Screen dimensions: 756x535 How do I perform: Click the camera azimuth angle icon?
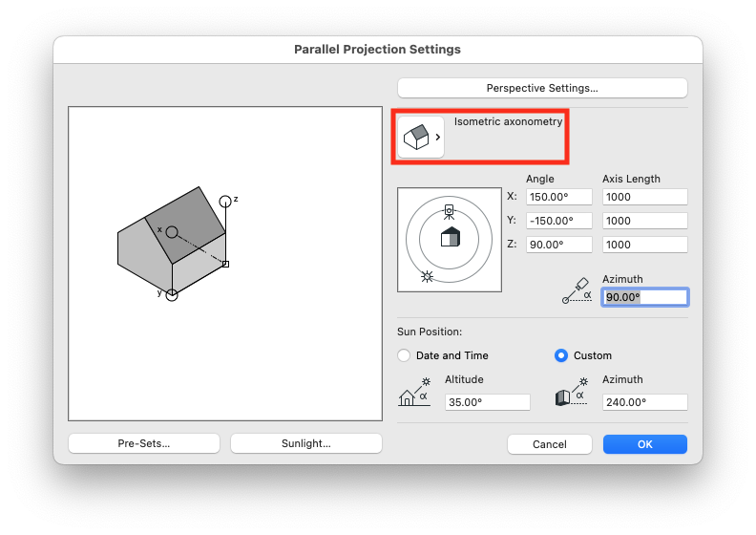pyautogui.click(x=577, y=290)
